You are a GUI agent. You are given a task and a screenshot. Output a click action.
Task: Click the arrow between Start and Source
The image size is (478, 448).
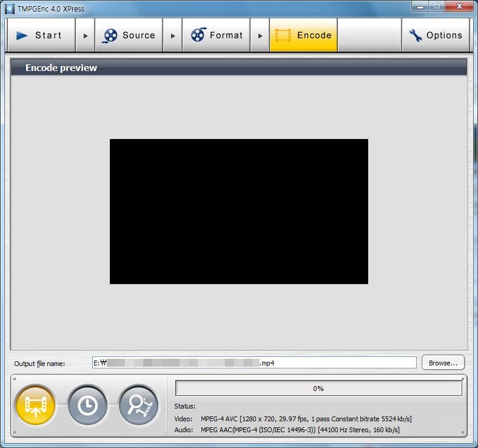pos(86,36)
